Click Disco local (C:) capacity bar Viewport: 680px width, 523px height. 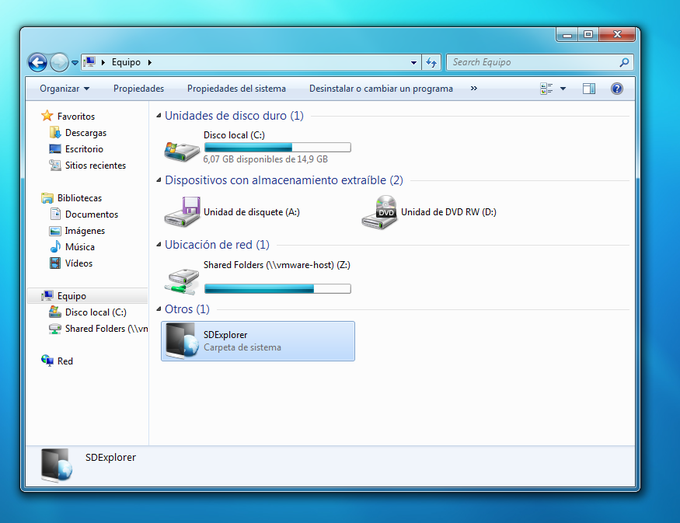278,147
